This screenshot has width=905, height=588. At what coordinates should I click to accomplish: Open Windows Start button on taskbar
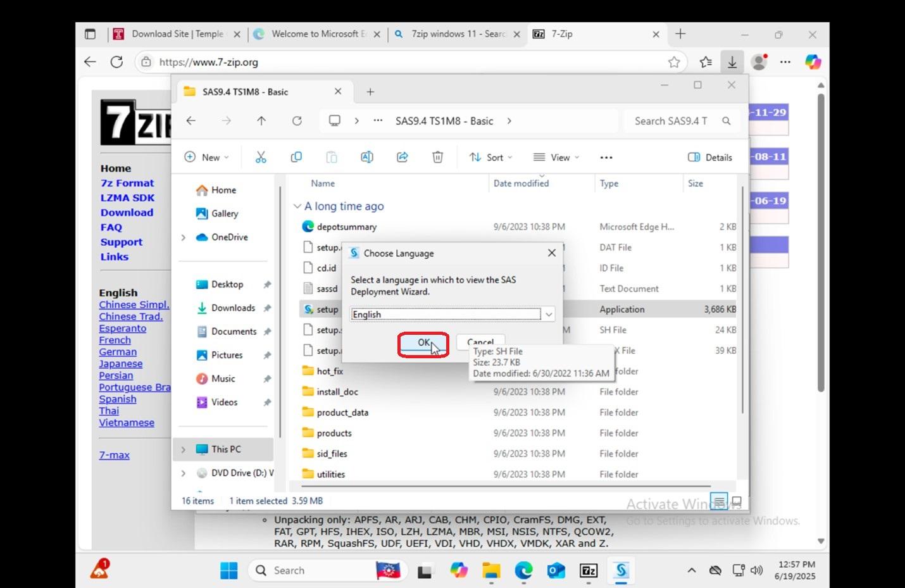pyautogui.click(x=228, y=570)
